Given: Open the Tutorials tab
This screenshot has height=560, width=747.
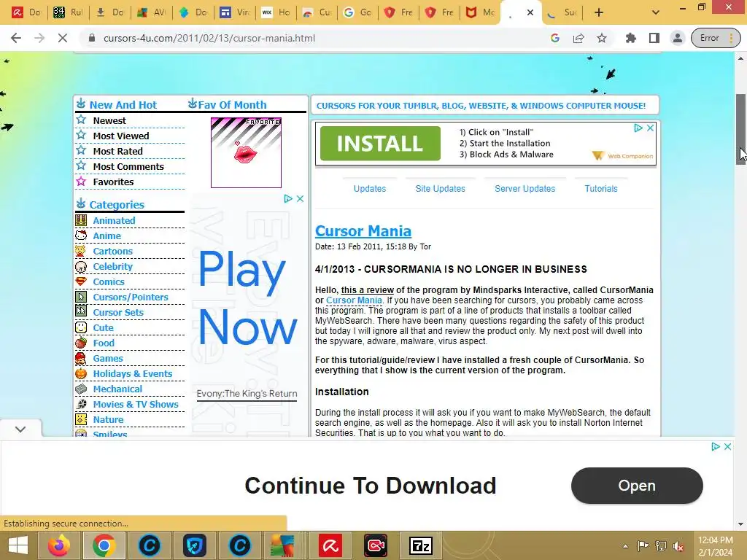Looking at the screenshot, I should (601, 189).
